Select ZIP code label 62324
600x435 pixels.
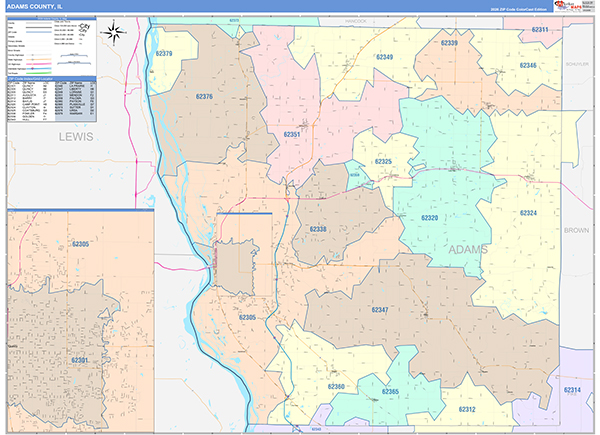(528, 213)
